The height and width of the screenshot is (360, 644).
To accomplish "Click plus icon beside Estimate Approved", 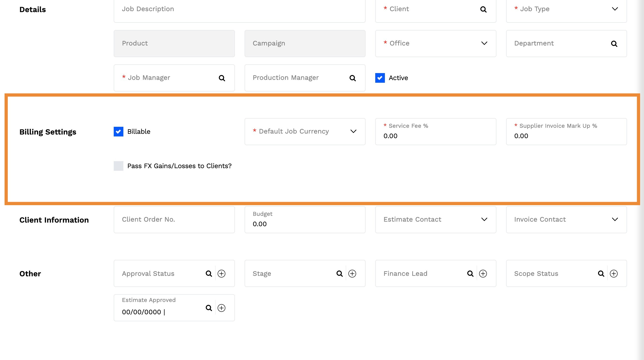I will point(222,308).
